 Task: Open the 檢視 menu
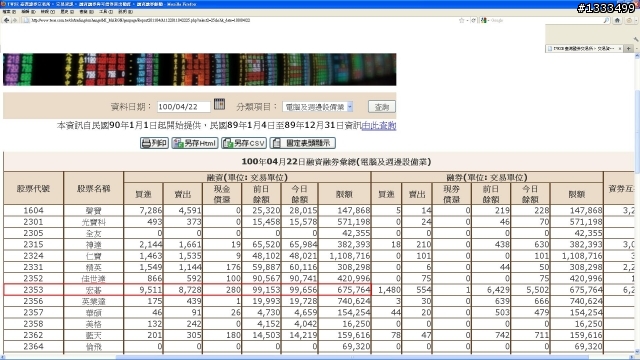47,12
